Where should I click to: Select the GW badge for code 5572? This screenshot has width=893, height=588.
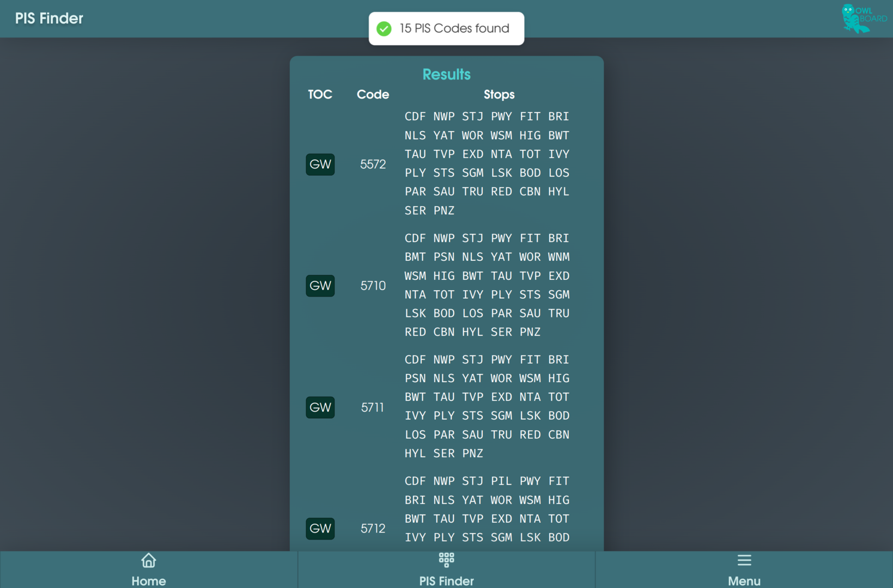320,164
